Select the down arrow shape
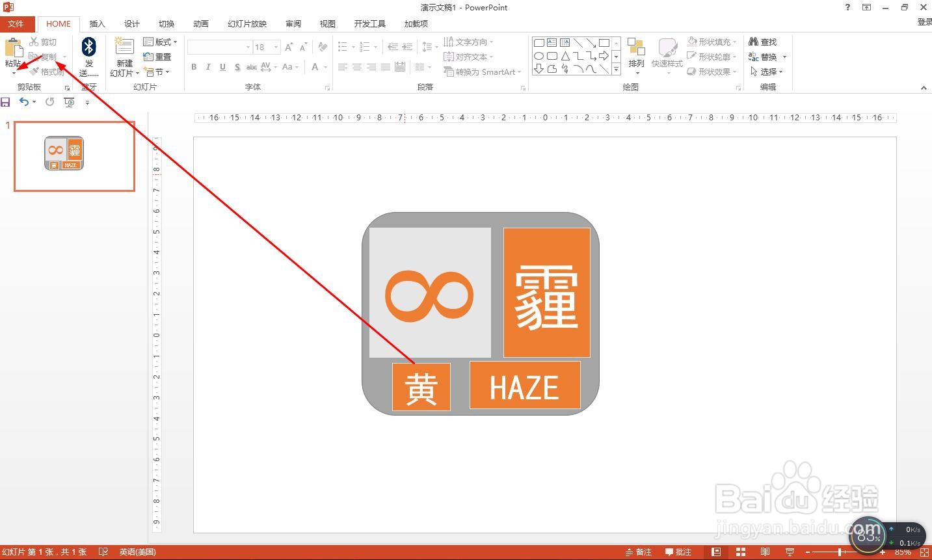 539,69
